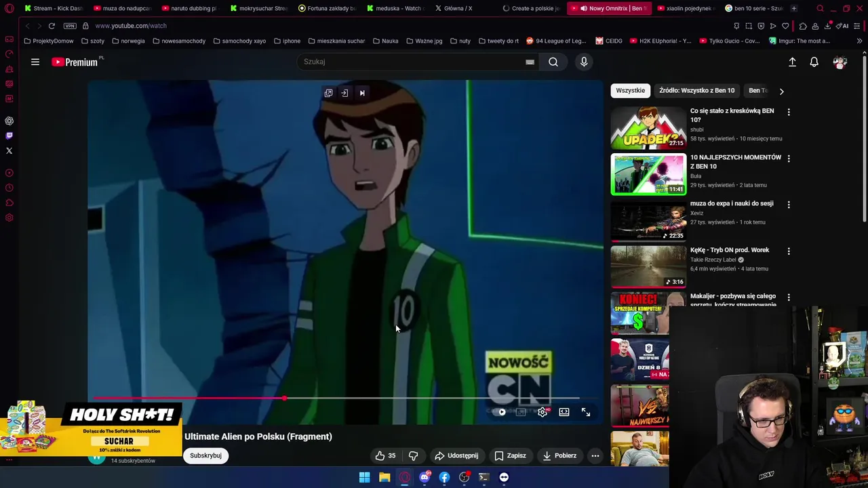
Task: Dislike the video with thumbs down
Action: click(x=413, y=455)
